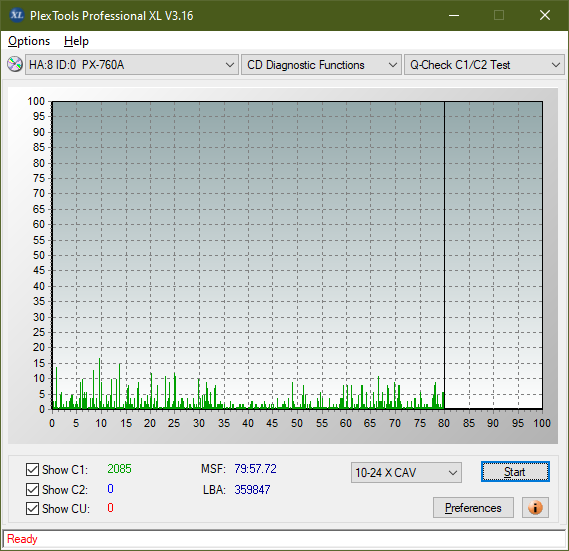The image size is (569, 551).
Task: Expand the CD Diagnostic Functions dropdown
Action: pos(321,65)
